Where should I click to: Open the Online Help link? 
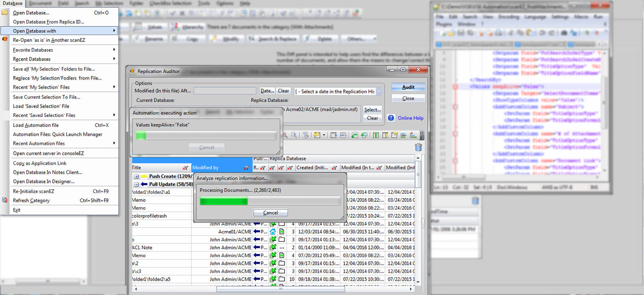tap(410, 118)
